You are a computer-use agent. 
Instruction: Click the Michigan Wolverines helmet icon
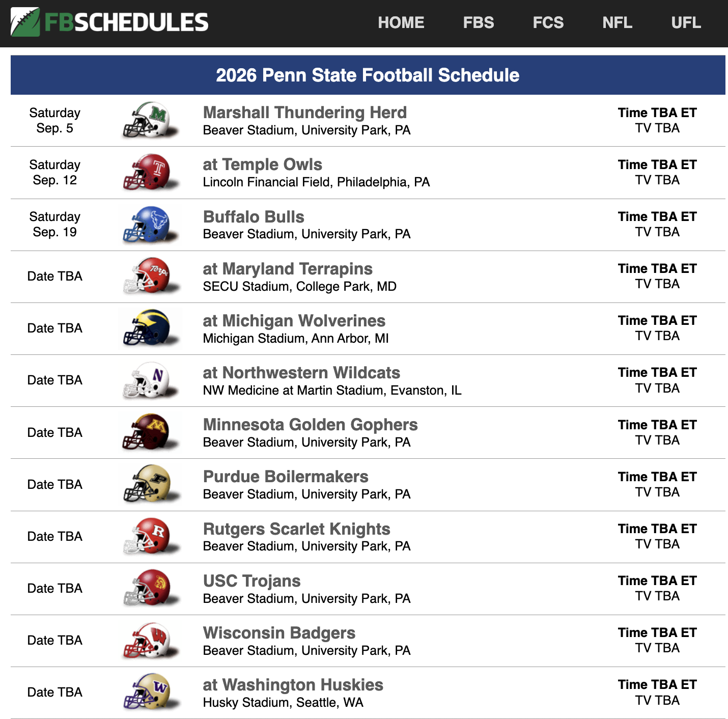(x=151, y=328)
